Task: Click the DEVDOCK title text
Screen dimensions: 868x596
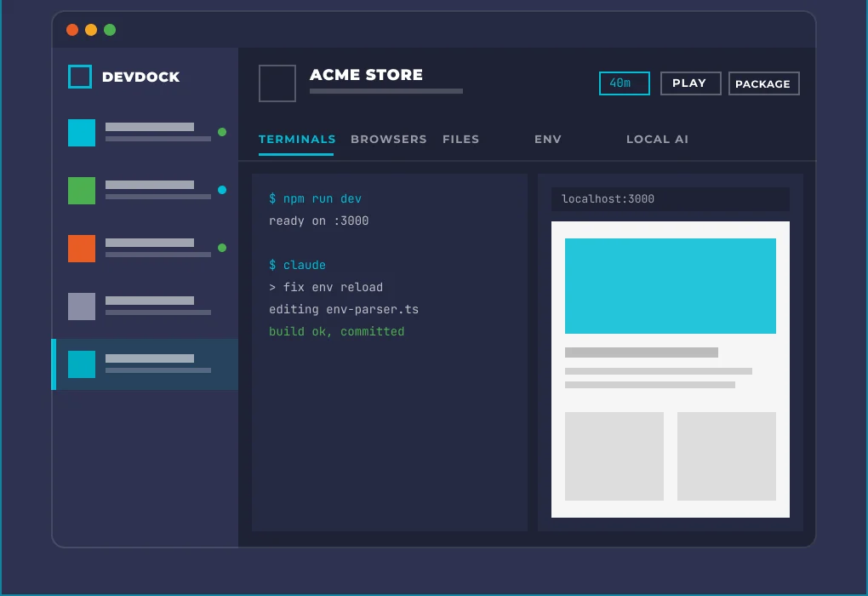Action: [x=141, y=77]
